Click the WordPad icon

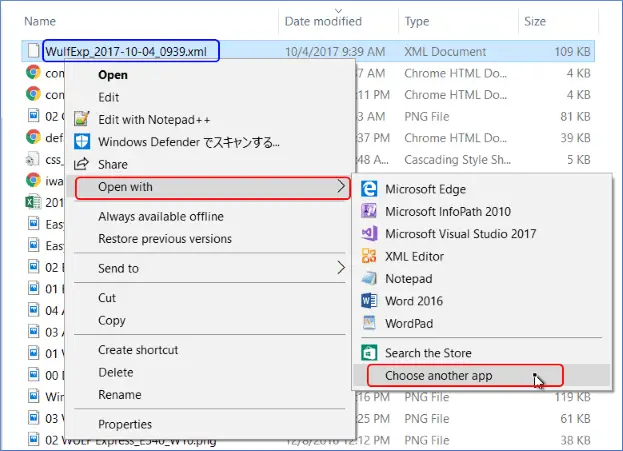pyautogui.click(x=369, y=323)
